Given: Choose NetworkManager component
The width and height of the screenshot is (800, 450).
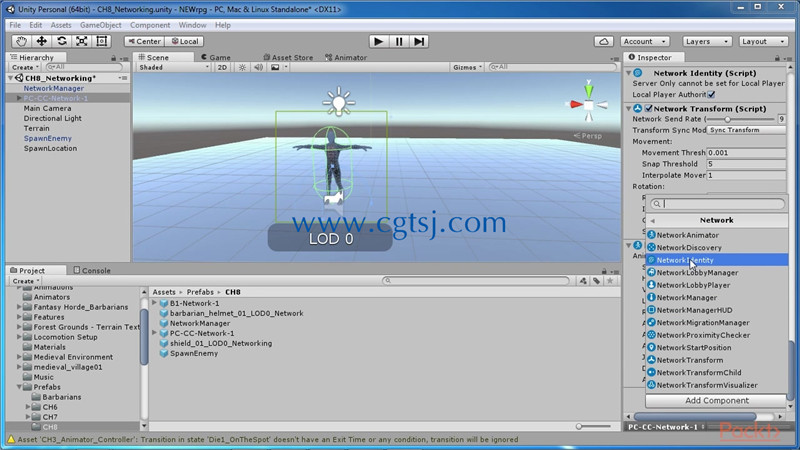Looking at the screenshot, I should point(717,297).
